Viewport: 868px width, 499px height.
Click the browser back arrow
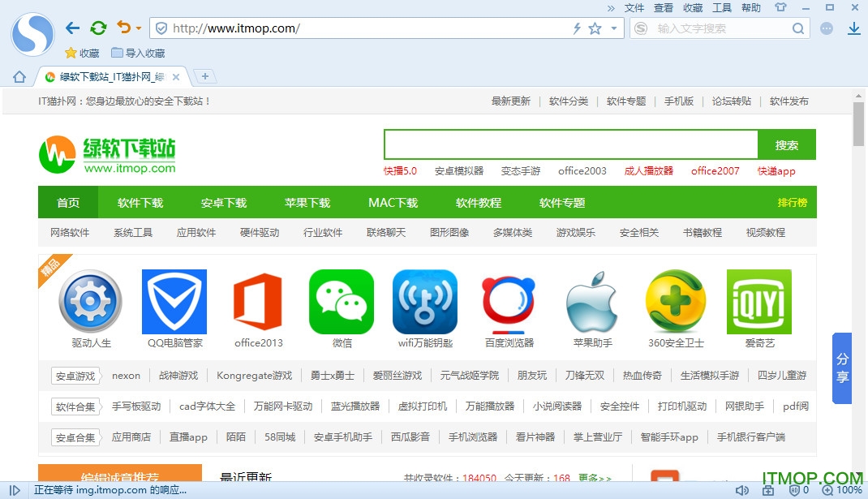[x=72, y=28]
